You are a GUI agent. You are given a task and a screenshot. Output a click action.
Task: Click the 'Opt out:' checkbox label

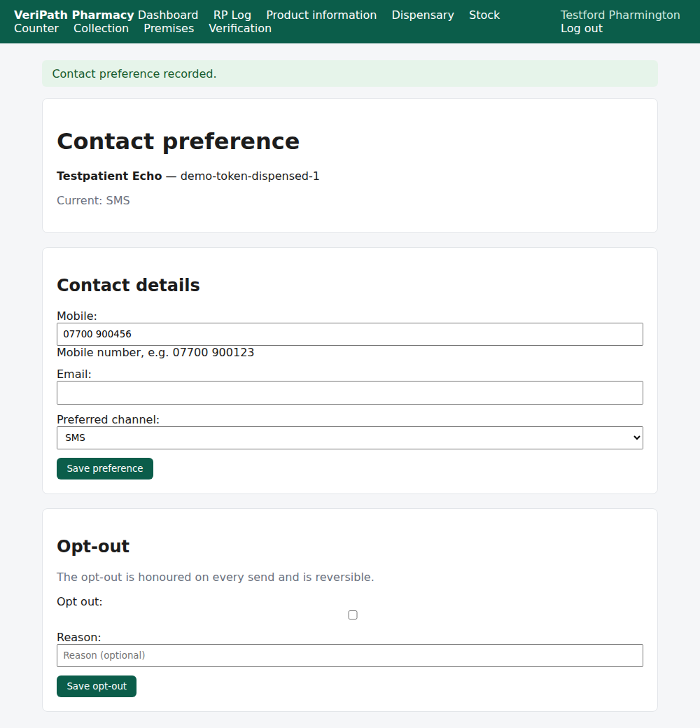point(79,602)
